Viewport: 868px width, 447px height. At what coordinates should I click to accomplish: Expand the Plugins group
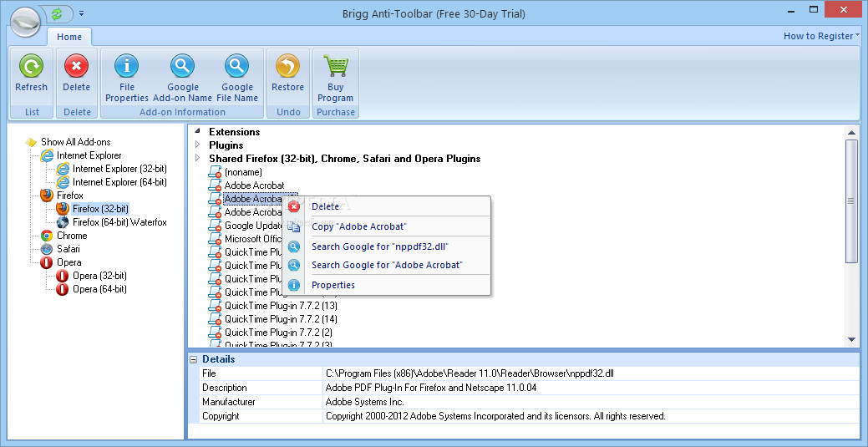click(198, 145)
